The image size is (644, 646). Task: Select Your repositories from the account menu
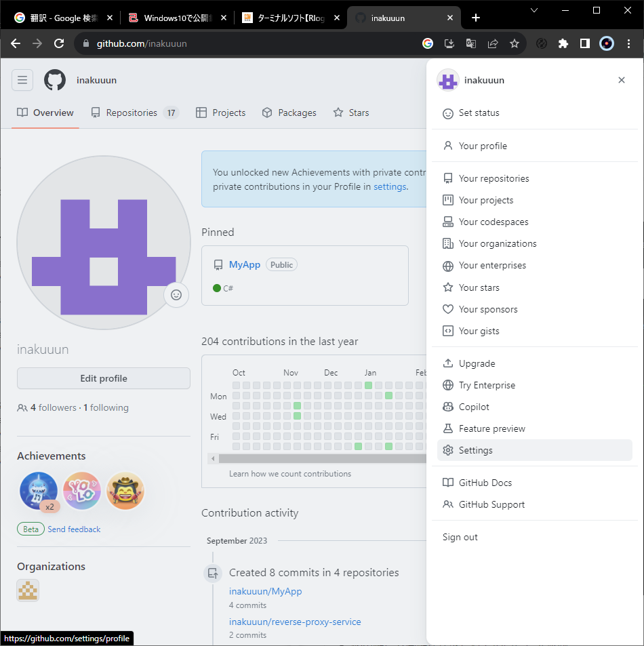pyautogui.click(x=494, y=178)
